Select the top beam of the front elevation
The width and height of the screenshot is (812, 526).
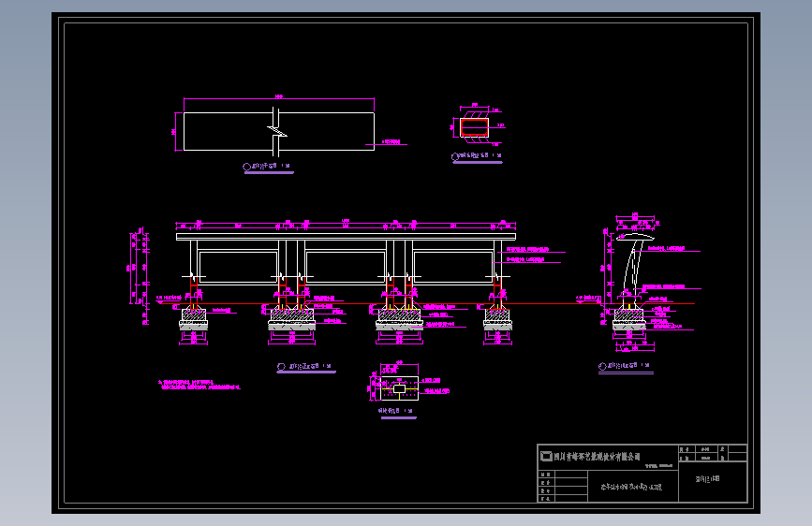(346, 237)
